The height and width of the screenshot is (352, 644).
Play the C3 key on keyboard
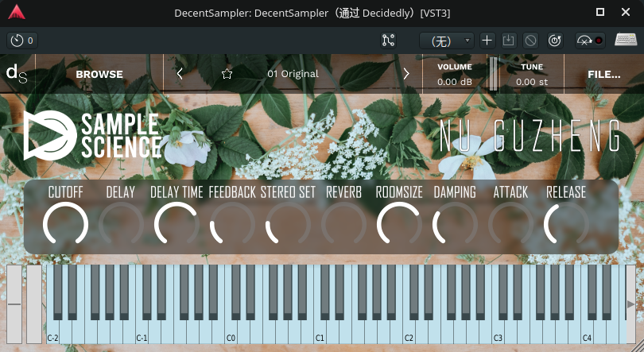[499, 332]
